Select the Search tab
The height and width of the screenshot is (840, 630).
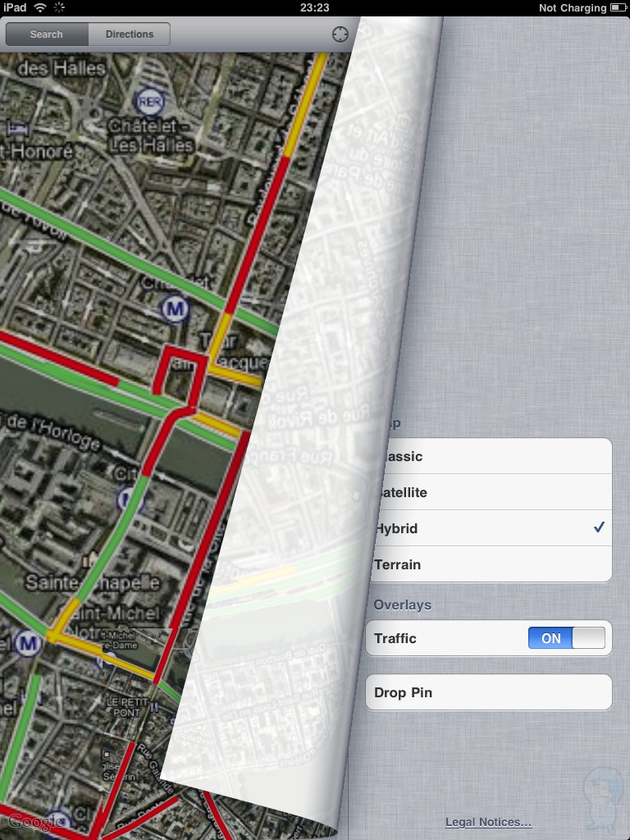click(x=47, y=34)
